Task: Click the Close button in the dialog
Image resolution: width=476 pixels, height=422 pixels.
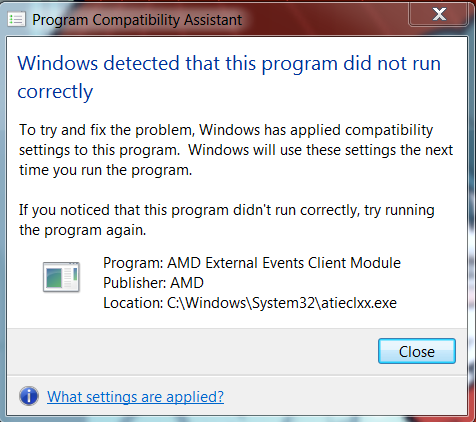Action: 417,351
